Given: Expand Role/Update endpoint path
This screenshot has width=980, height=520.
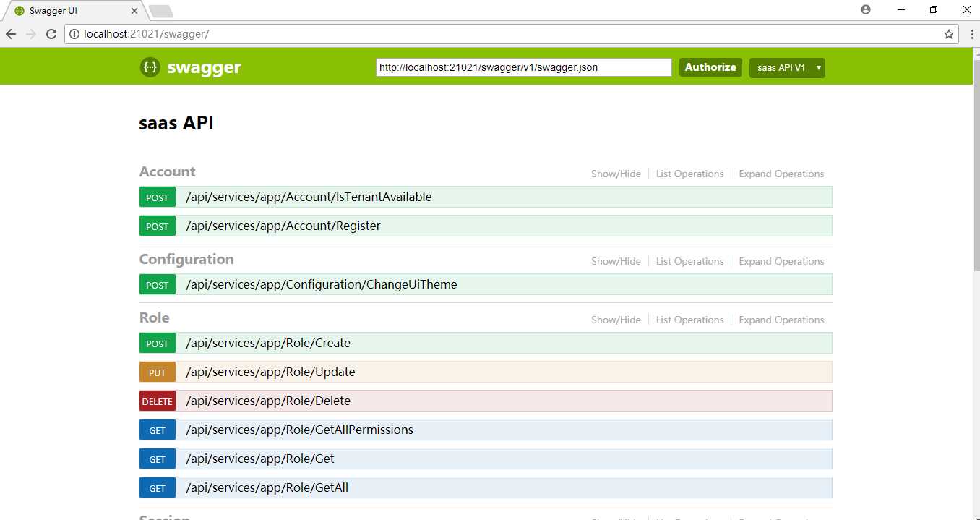Looking at the screenshot, I should [270, 372].
